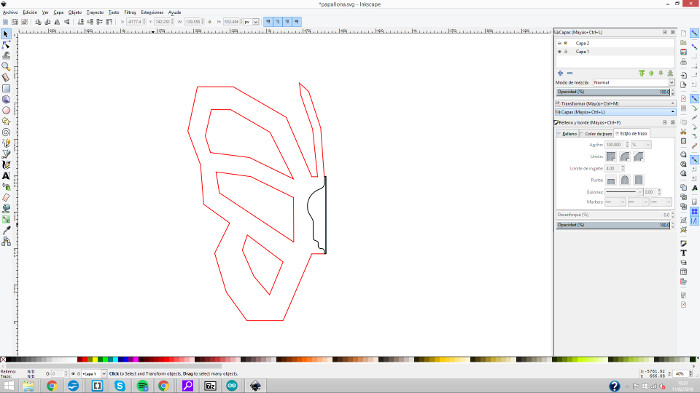Screen dimensions: 700x393
Task: Click the remove layer minus icon
Action: coord(570,73)
